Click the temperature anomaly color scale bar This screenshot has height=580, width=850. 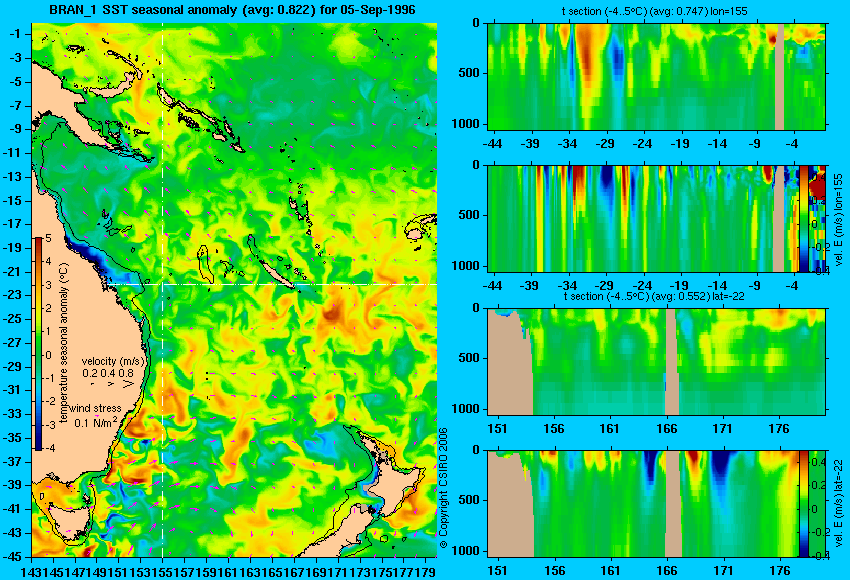coord(39,344)
